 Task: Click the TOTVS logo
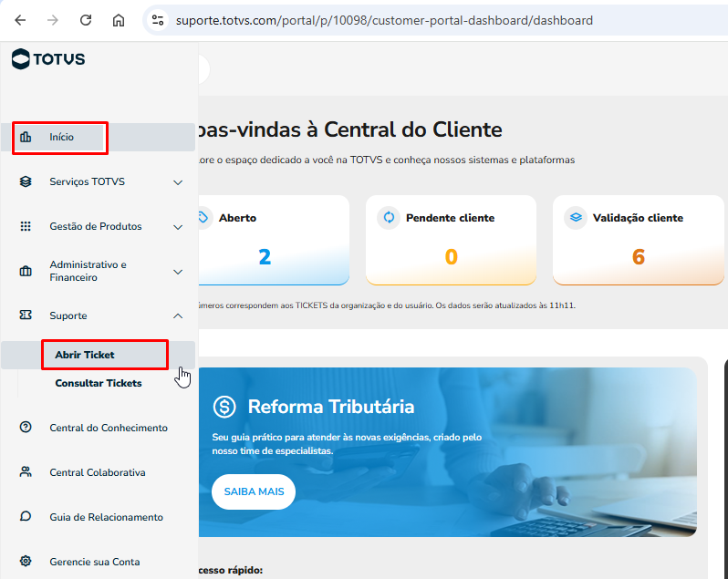click(x=48, y=59)
